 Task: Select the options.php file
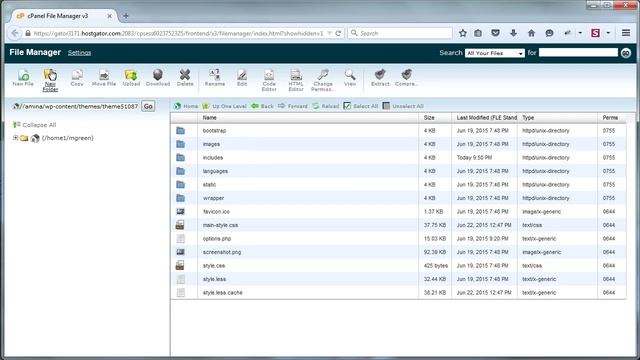[x=398, y=238]
